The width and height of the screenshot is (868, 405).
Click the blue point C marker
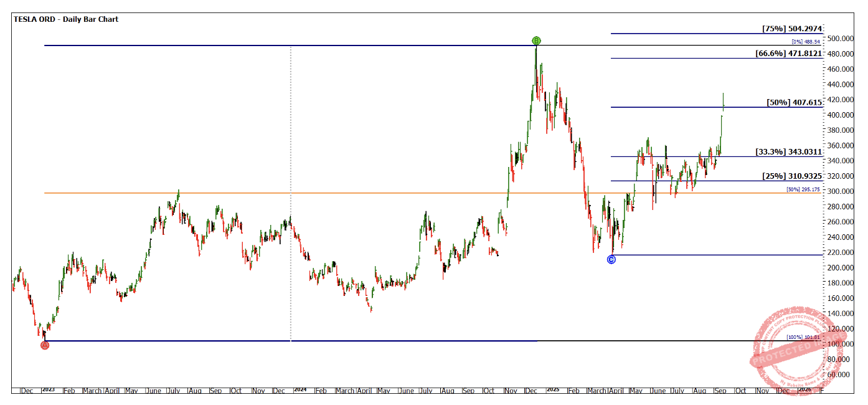[611, 259]
